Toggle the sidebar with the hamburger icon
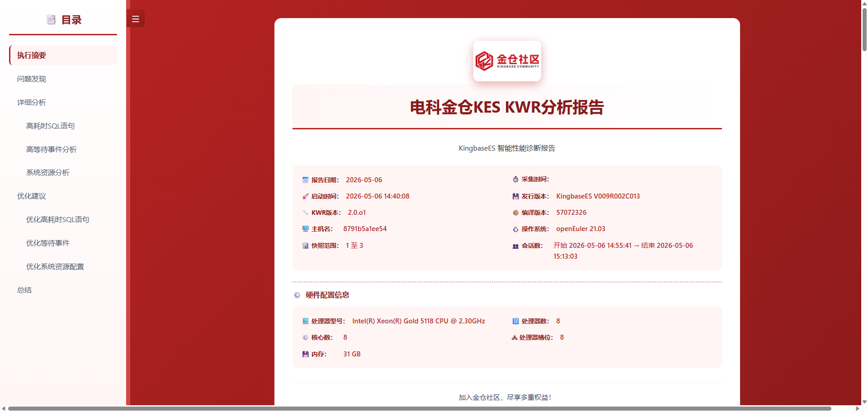Viewport: 868px width, 412px height. click(135, 19)
